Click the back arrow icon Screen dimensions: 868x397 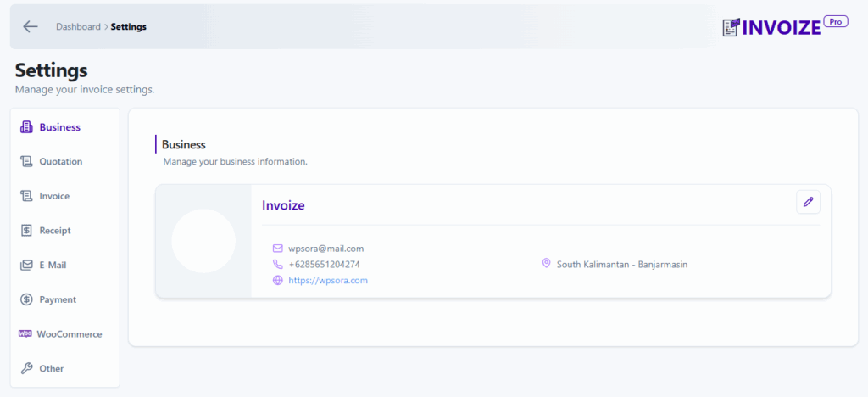[30, 26]
